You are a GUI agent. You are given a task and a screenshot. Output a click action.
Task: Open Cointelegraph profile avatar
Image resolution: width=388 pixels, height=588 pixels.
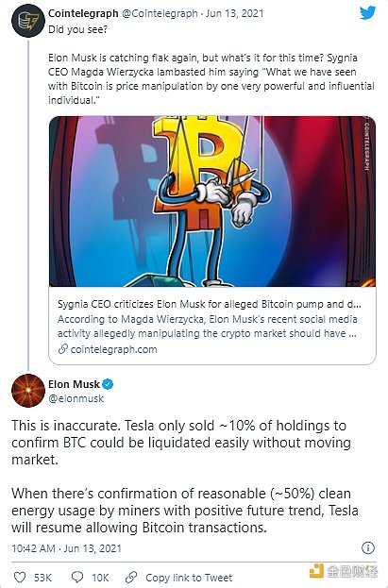click(x=28, y=21)
